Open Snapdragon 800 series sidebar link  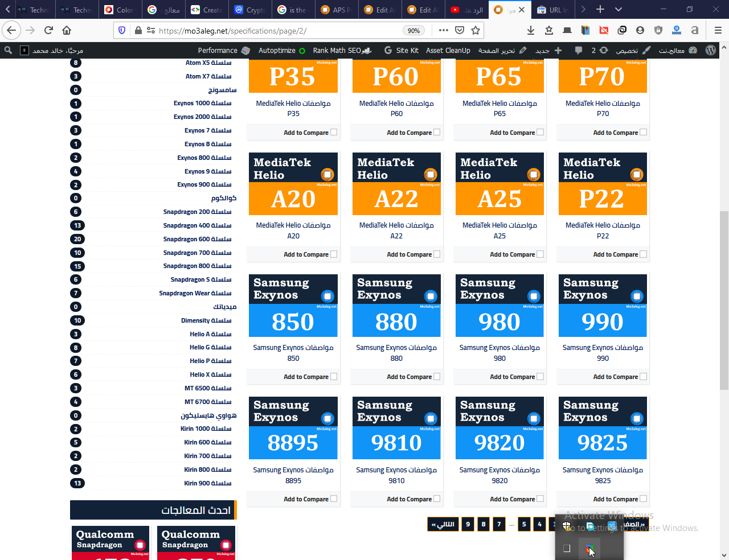[197, 266]
